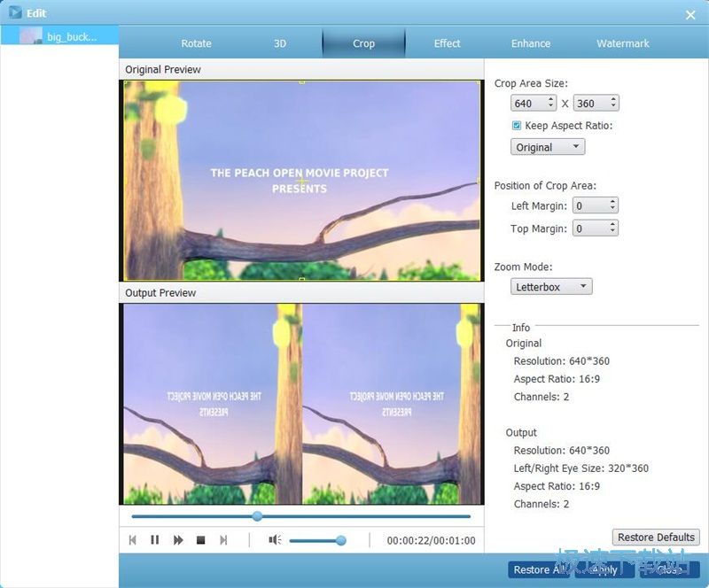
Task: Go to previous frame button
Action: pos(132,540)
